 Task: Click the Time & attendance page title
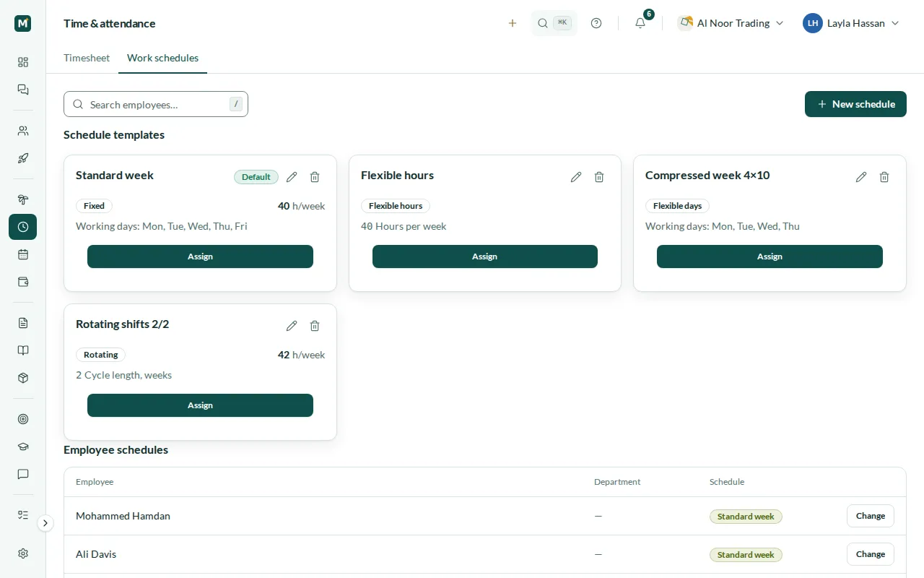pos(110,23)
